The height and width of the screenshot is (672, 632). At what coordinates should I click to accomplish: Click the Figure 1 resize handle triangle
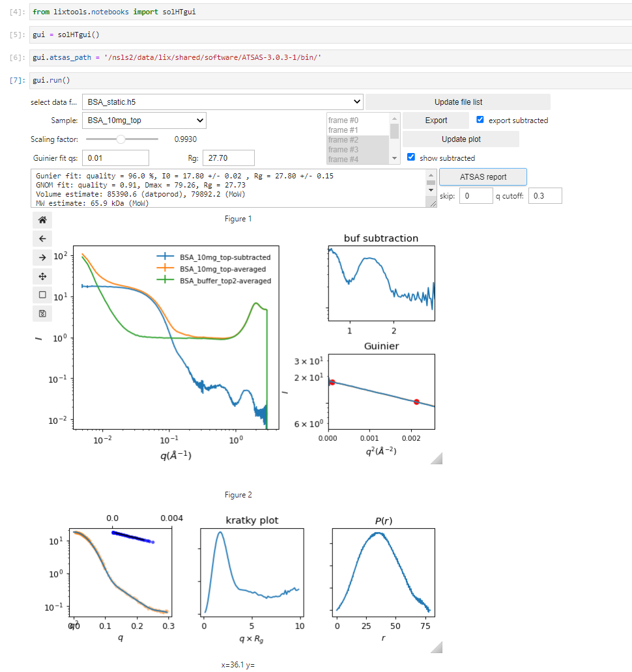point(437,459)
